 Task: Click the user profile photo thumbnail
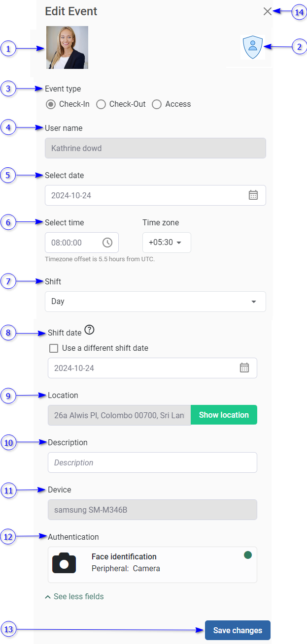67,48
